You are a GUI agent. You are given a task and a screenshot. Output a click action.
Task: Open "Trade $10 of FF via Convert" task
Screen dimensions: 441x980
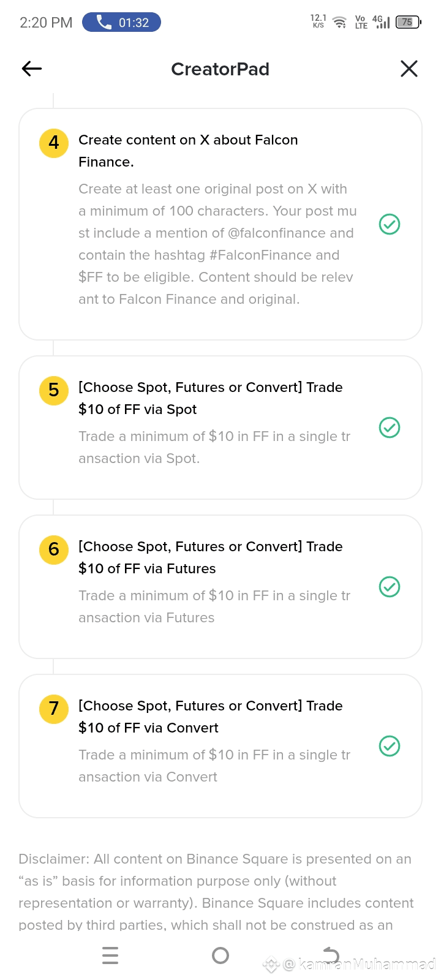(210, 717)
